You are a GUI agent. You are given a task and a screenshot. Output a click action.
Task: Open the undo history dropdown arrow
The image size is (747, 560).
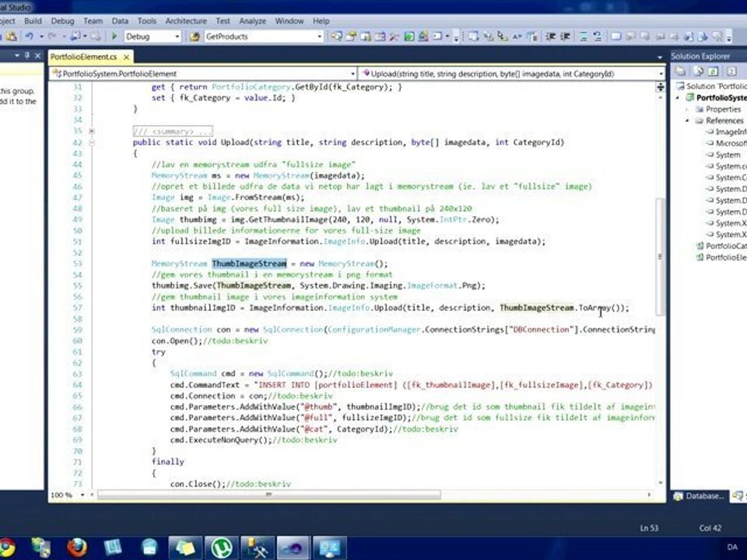tap(41, 37)
